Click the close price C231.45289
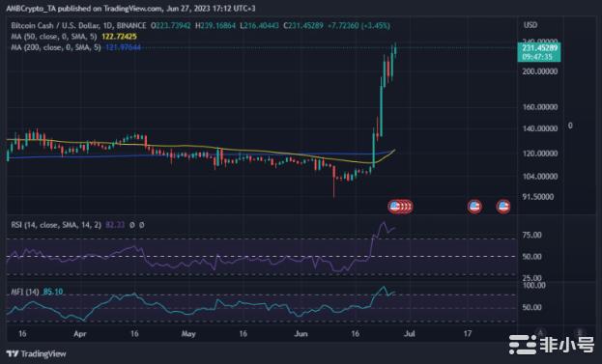This screenshot has height=364, width=602. [303, 26]
